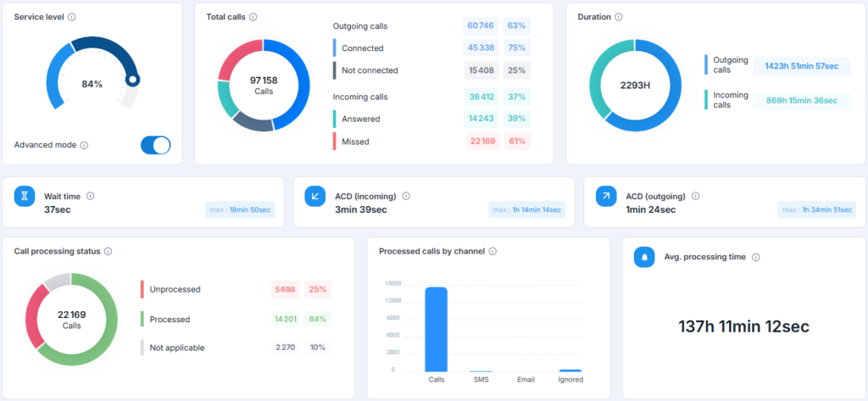Click the Outgoing calls duration value
Screen dimensions: 868x401
(801, 66)
